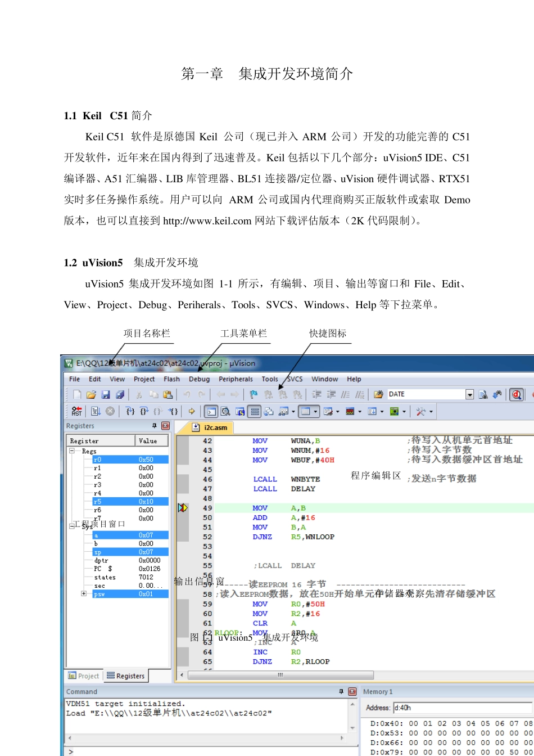Image resolution: width=534 pixels, height=756 pixels.
Task: Open the Peripherals menu
Action: click(x=236, y=379)
